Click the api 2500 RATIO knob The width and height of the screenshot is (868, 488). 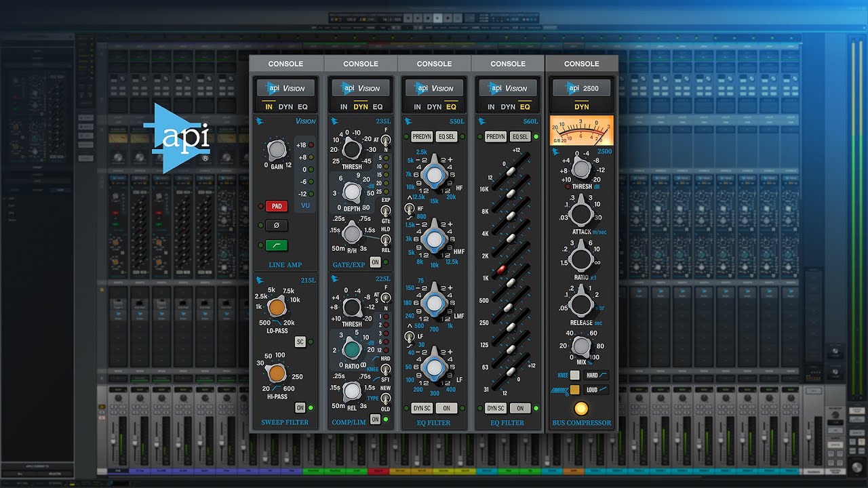(x=580, y=259)
